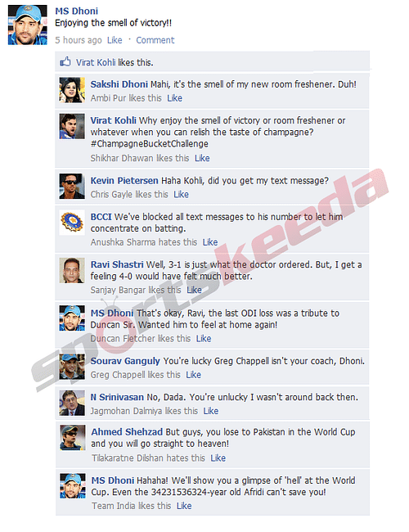
Task: Click the thumbs-up icon beside Virat Kohli likes
Action: pos(65,61)
